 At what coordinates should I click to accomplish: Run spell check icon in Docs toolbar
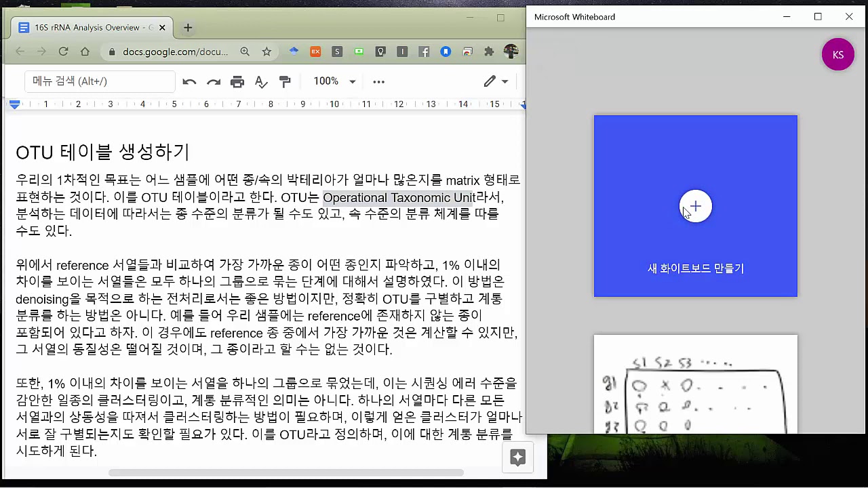261,81
